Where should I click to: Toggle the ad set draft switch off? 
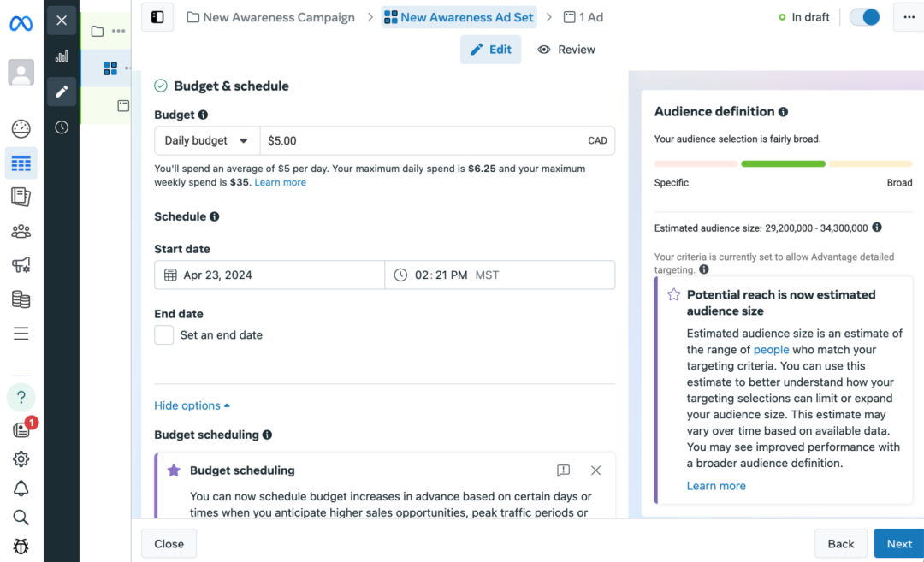coord(865,17)
